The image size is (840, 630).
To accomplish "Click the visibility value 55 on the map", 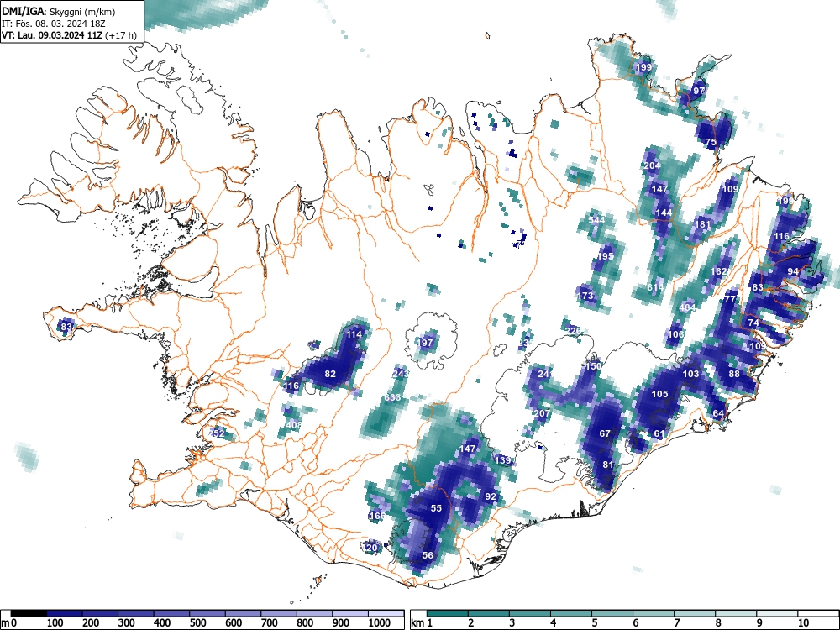I will coord(436,508).
